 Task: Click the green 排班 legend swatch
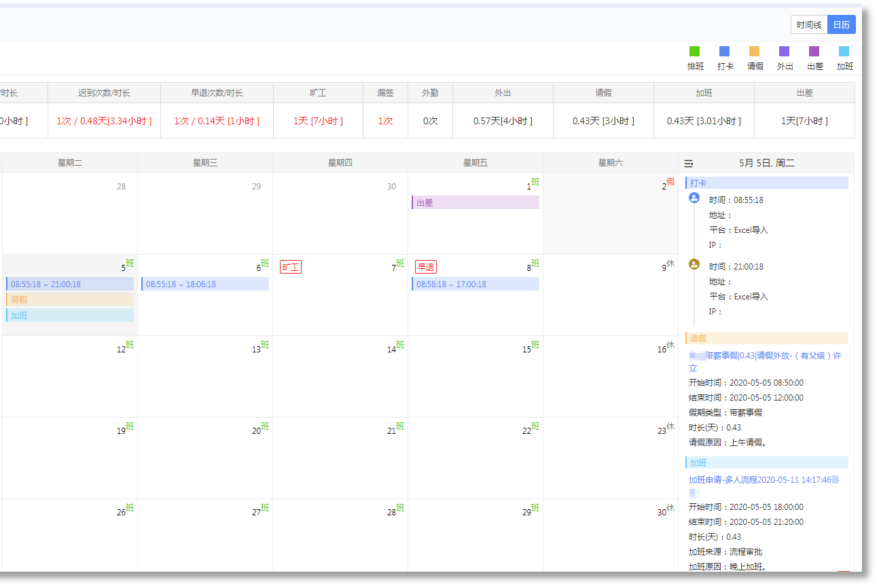pyautogui.click(x=694, y=52)
